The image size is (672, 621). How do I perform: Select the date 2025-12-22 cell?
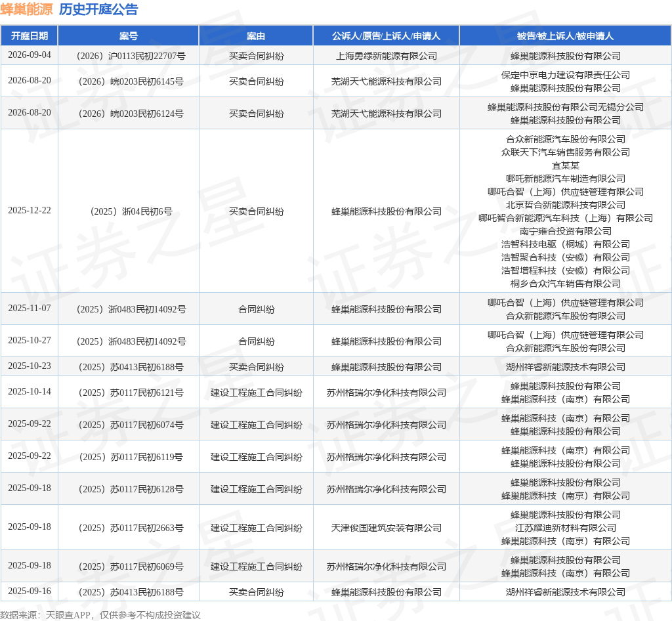click(x=29, y=211)
